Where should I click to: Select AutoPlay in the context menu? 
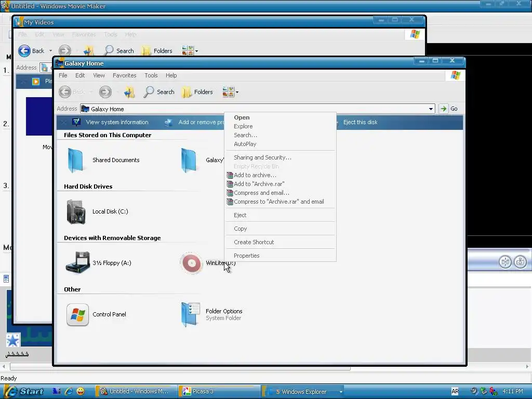(x=245, y=144)
